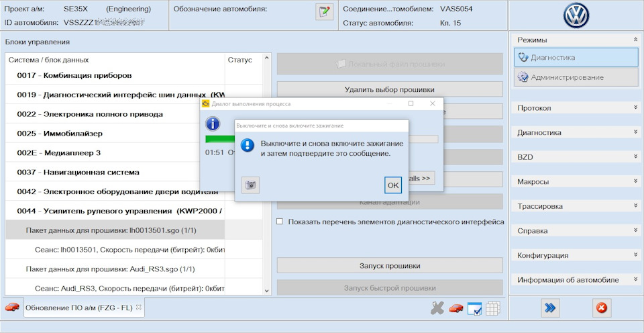Select 0037 - Навигационная система row
Viewport: 644px width, 333px height.
115,173
